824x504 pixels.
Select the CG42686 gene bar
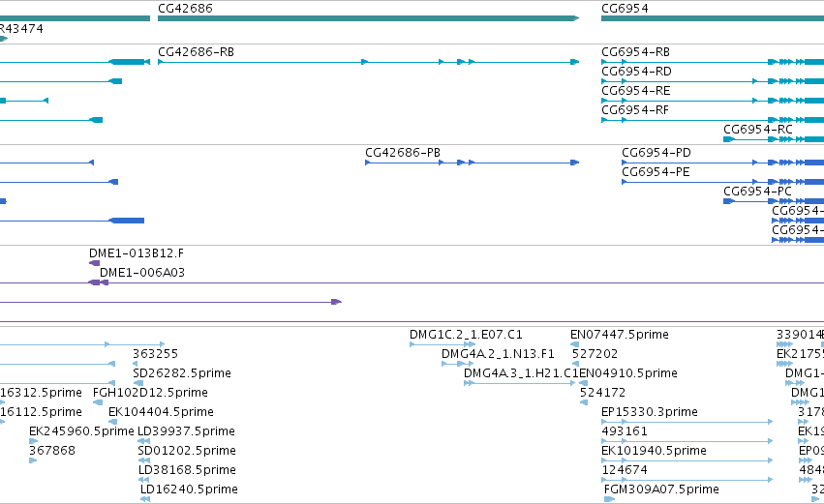tap(368, 18)
